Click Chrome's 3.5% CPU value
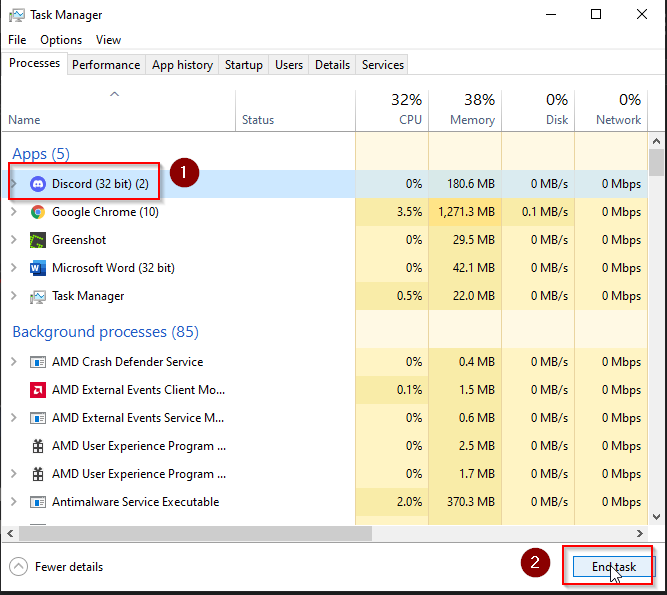This screenshot has width=667, height=595. (x=409, y=212)
